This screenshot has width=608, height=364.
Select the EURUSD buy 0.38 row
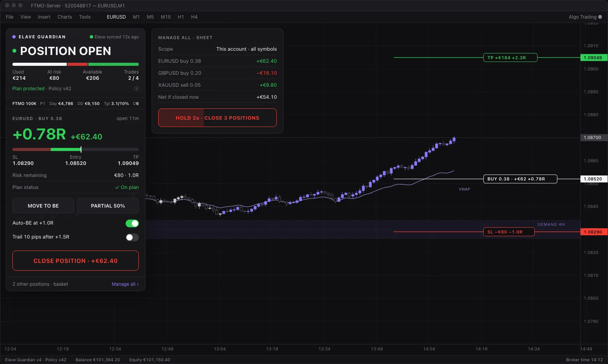pyautogui.click(x=218, y=61)
